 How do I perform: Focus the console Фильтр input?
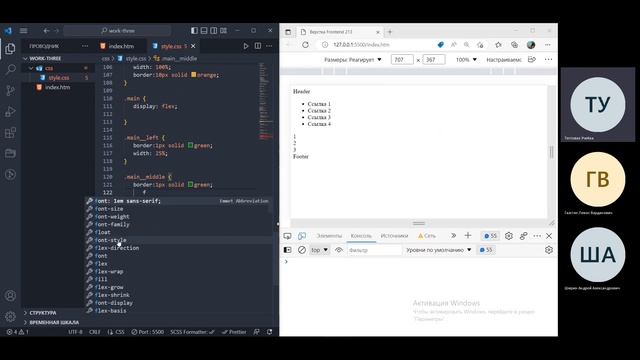(x=374, y=250)
